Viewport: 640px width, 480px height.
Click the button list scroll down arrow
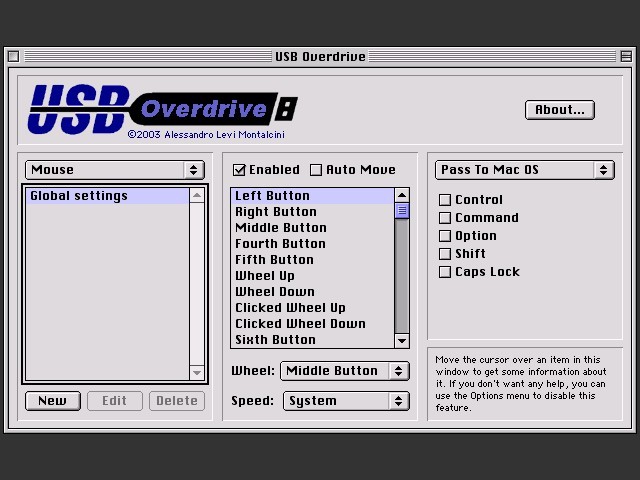[402, 340]
